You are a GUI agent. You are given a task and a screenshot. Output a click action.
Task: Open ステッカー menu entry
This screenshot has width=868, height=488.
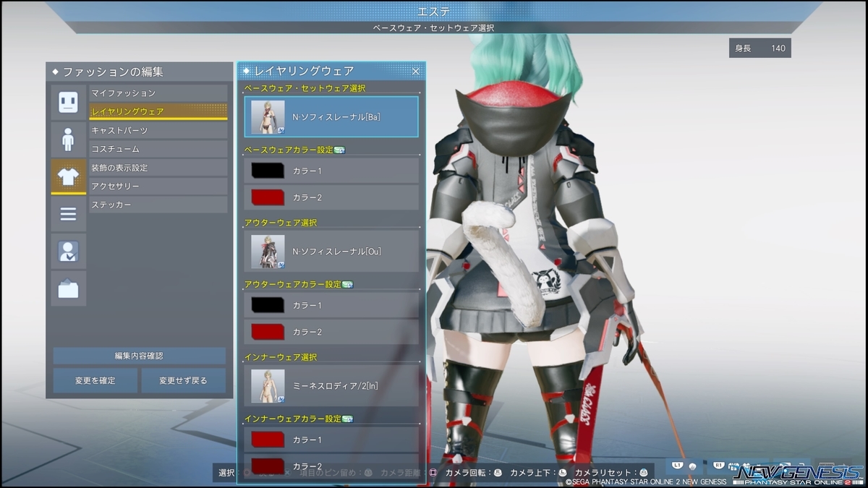point(158,205)
